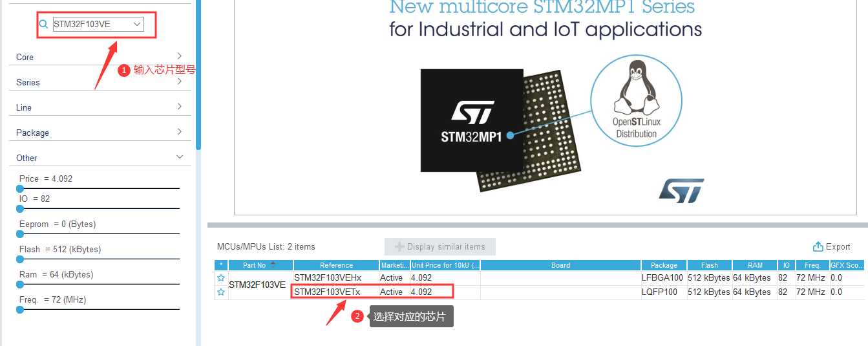The image size is (868, 346).
Task: Sort by the GFX Score column header
Action: (847, 265)
